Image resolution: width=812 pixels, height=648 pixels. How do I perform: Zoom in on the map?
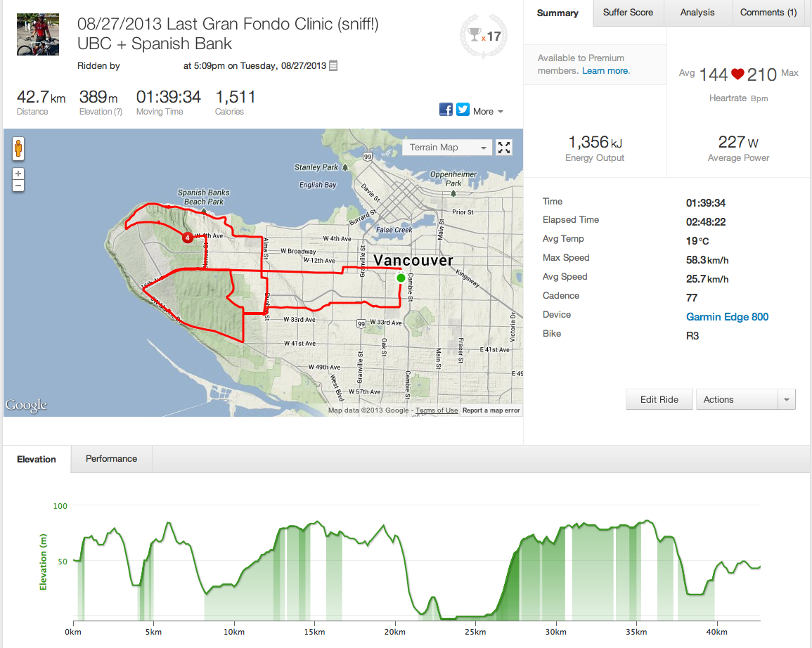tap(18, 174)
